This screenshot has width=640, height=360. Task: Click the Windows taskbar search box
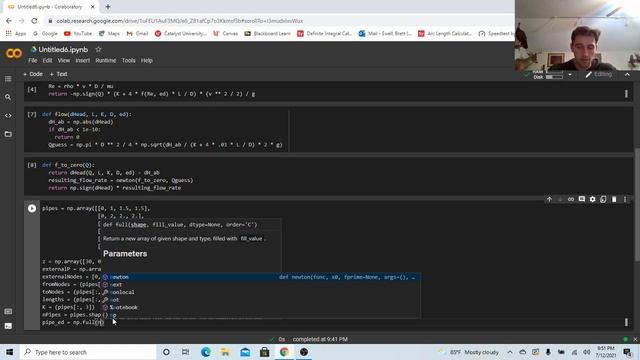88,352
